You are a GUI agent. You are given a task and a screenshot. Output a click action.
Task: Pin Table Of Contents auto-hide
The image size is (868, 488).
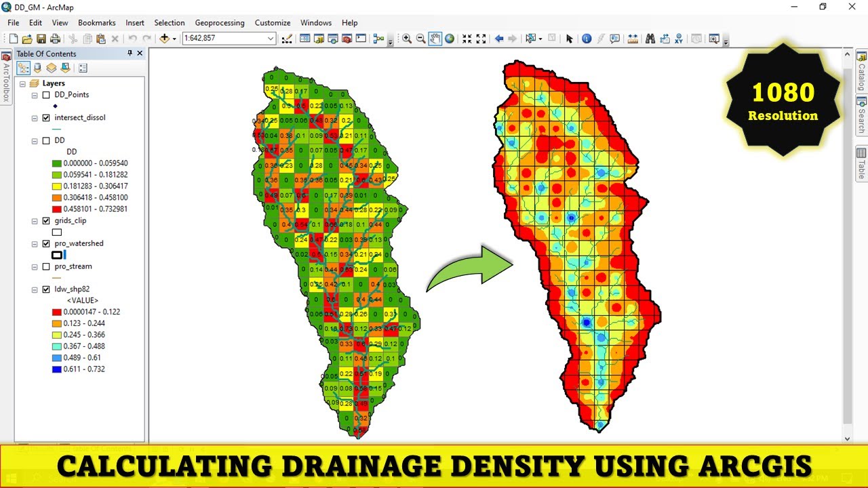(x=130, y=54)
